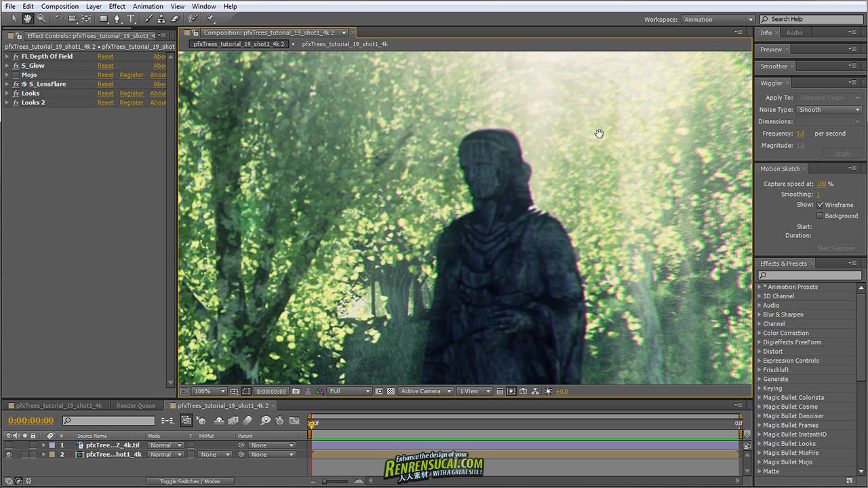This screenshot has height=488, width=868.
Task: Click the Composition Mini-Flowchart icon
Action: [x=167, y=421]
